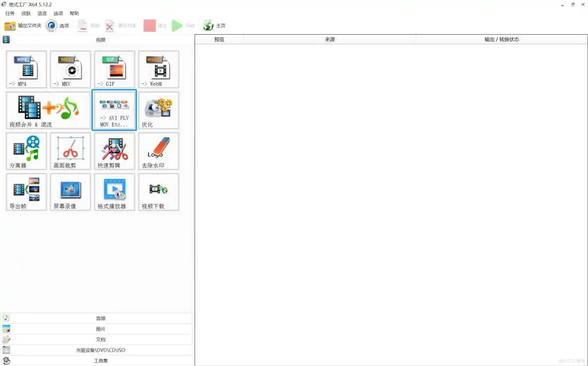Screen dimensions: 588x366
Task: Open the 文档 document section
Action: tap(101, 339)
